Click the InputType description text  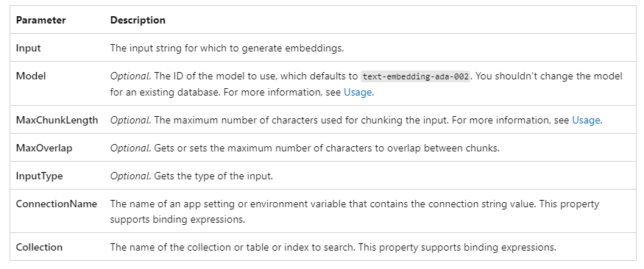tap(191, 176)
